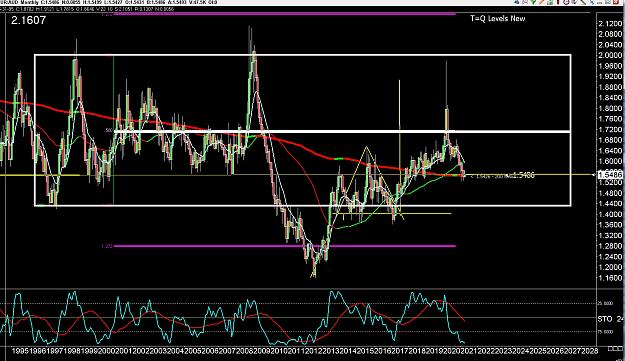The image size is (625, 361).
Task: Click the 1.7200 price axis label
Action: [x=610, y=129]
